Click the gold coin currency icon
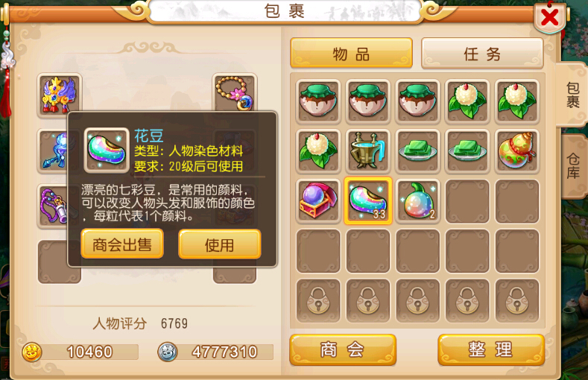Screen dimensions: 588x380 point(32,352)
